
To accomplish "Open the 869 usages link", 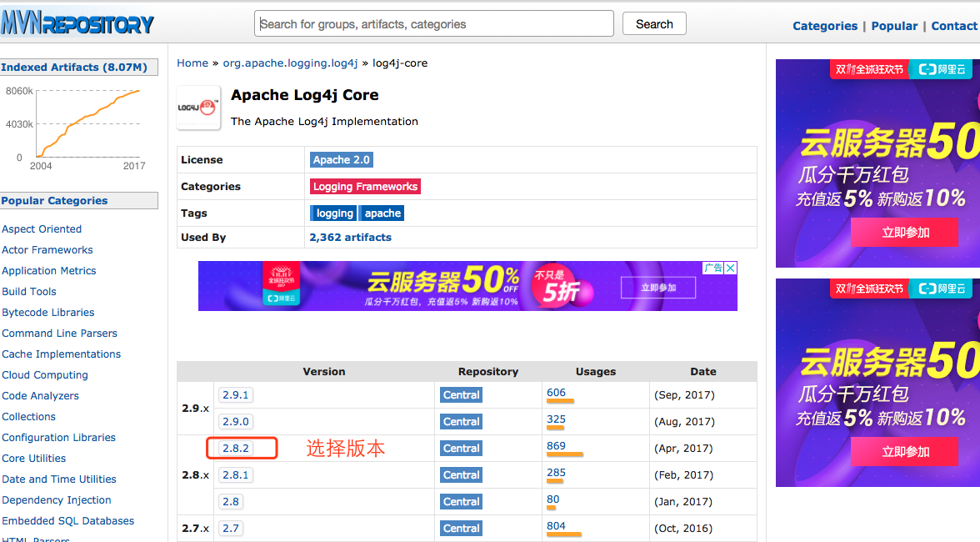I will coord(557,446).
